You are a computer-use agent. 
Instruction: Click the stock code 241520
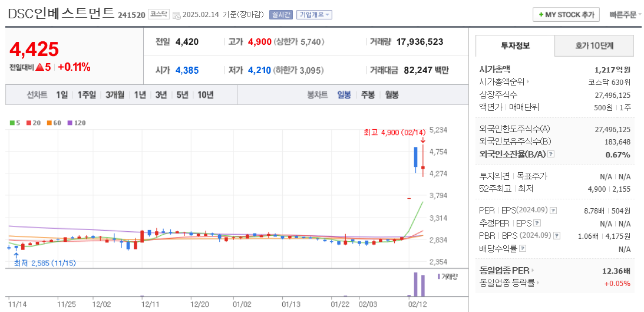[131, 15]
